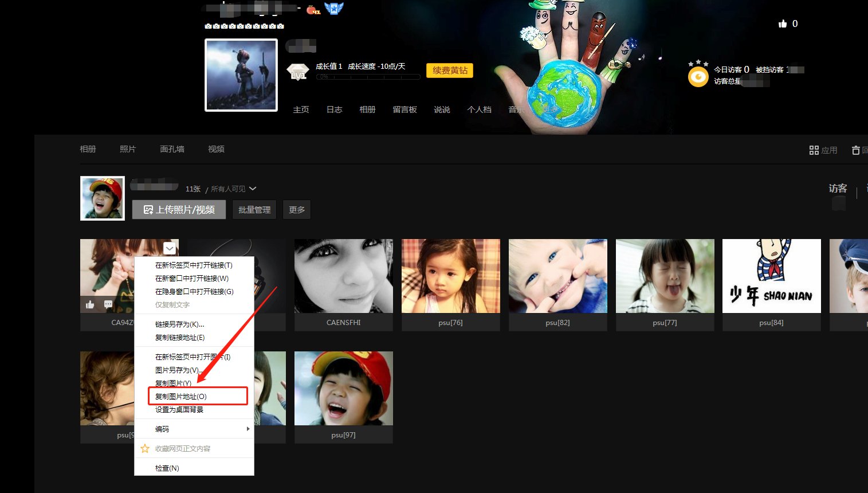Expand the 编码 submenu
Screen dimensions: 868x493
(x=248, y=429)
